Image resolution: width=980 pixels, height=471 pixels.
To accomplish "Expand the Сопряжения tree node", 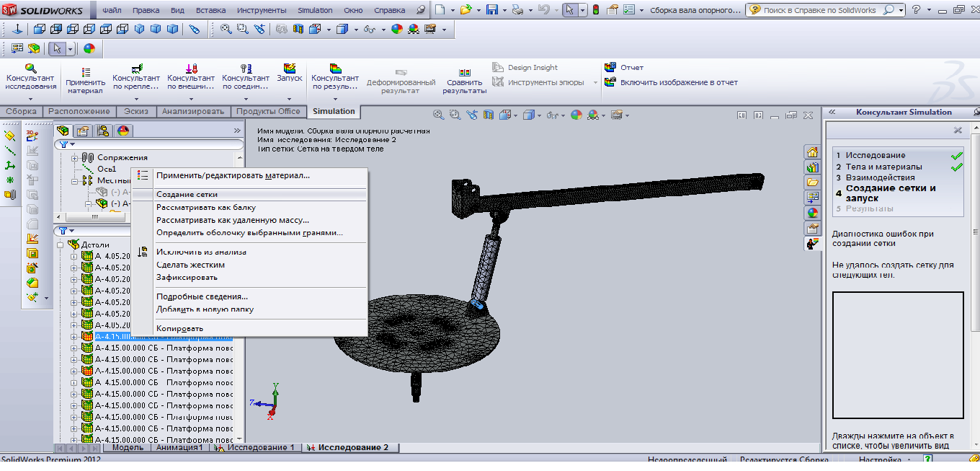I will tap(75, 157).
